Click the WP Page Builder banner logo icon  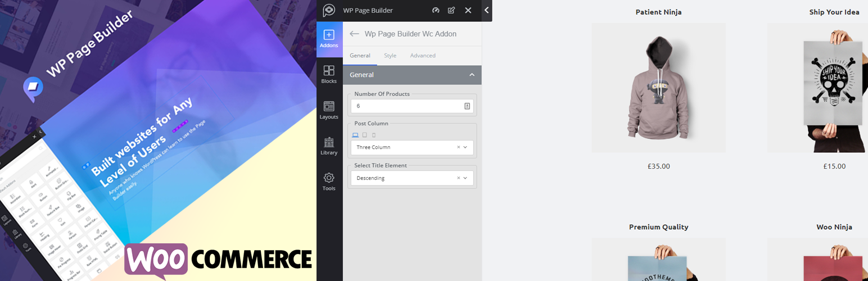[33, 90]
